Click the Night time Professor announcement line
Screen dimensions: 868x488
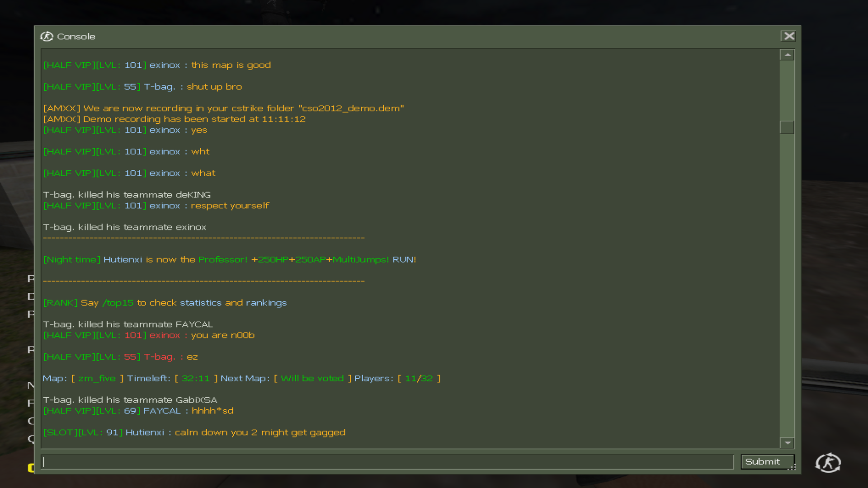click(x=230, y=259)
